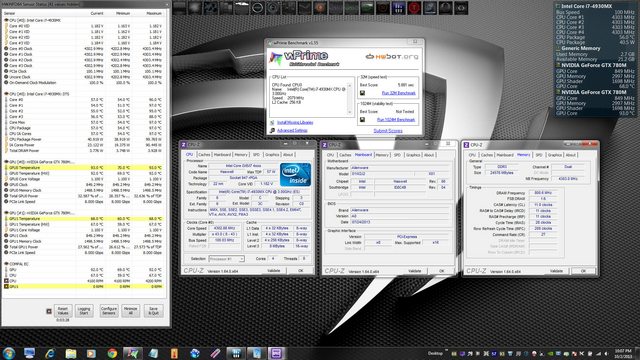The image size is (640, 360).
Task: Select the highlighted GPU0 Temperature row
Action: pos(84,168)
